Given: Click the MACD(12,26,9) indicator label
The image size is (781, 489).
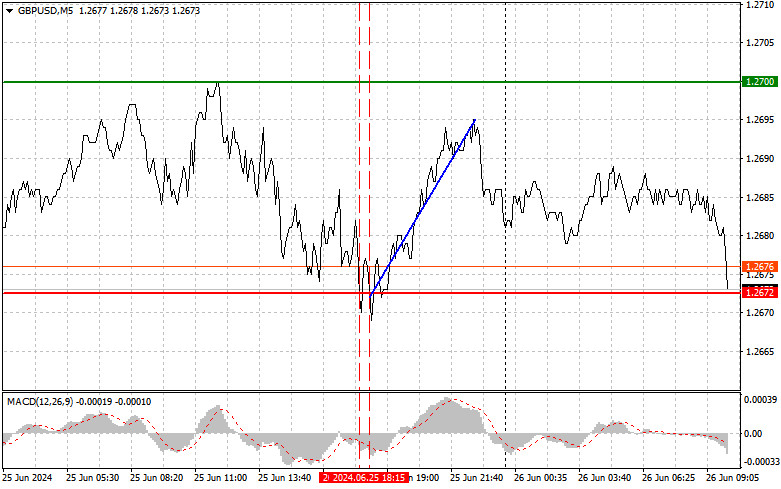Looking at the screenshot, I should [41, 402].
